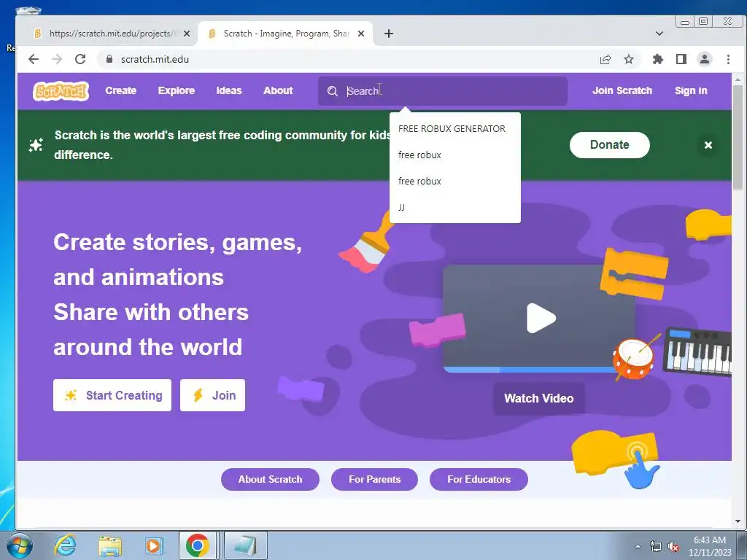This screenshot has height=560, width=747.
Task: Open Chrome extensions puzzle icon
Action: 658,59
